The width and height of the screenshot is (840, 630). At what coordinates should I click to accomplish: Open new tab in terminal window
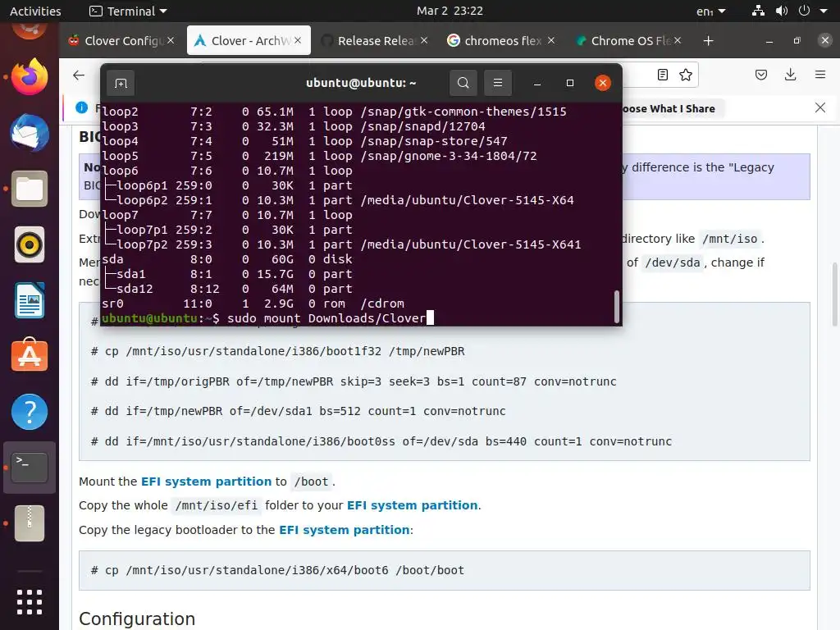coord(121,83)
